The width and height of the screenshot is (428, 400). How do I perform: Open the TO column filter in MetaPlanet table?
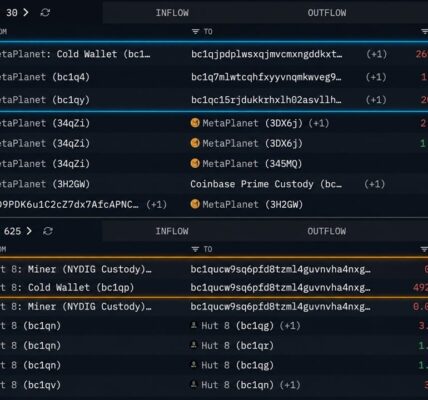pyautogui.click(x=195, y=32)
